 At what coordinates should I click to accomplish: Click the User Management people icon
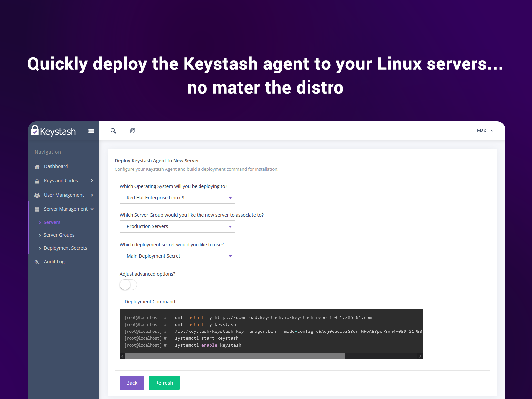click(37, 195)
